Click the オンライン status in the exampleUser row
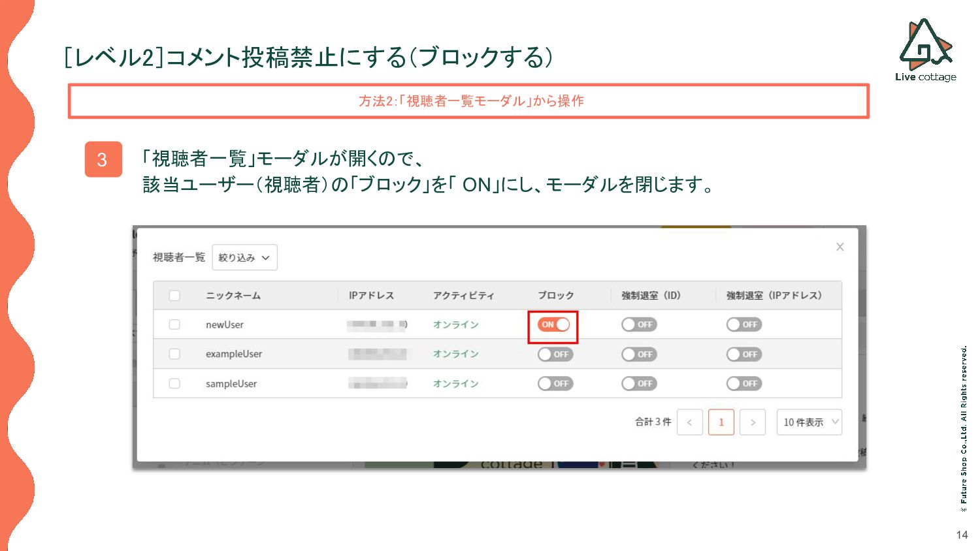The height and width of the screenshot is (551, 980). pyautogui.click(x=455, y=354)
